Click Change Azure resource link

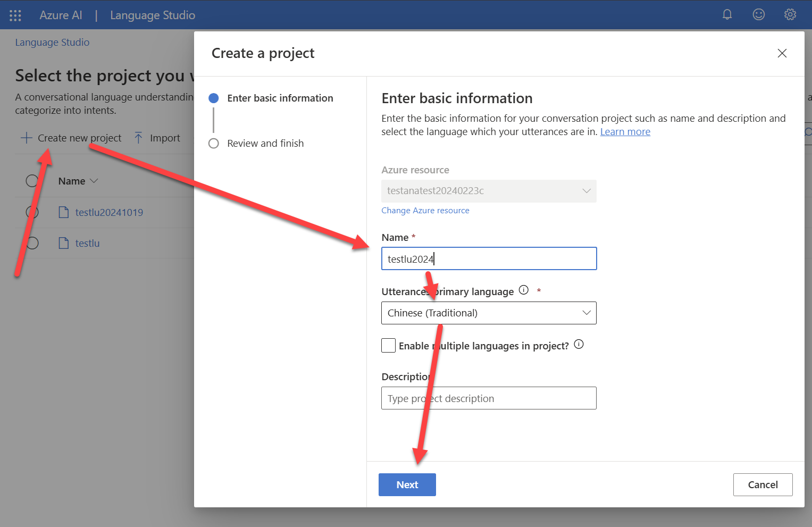[425, 210]
